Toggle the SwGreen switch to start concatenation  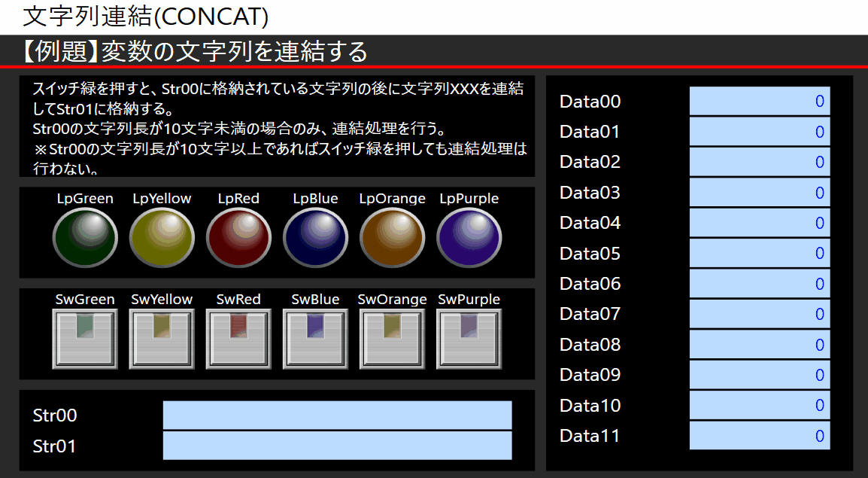pyautogui.click(x=84, y=337)
